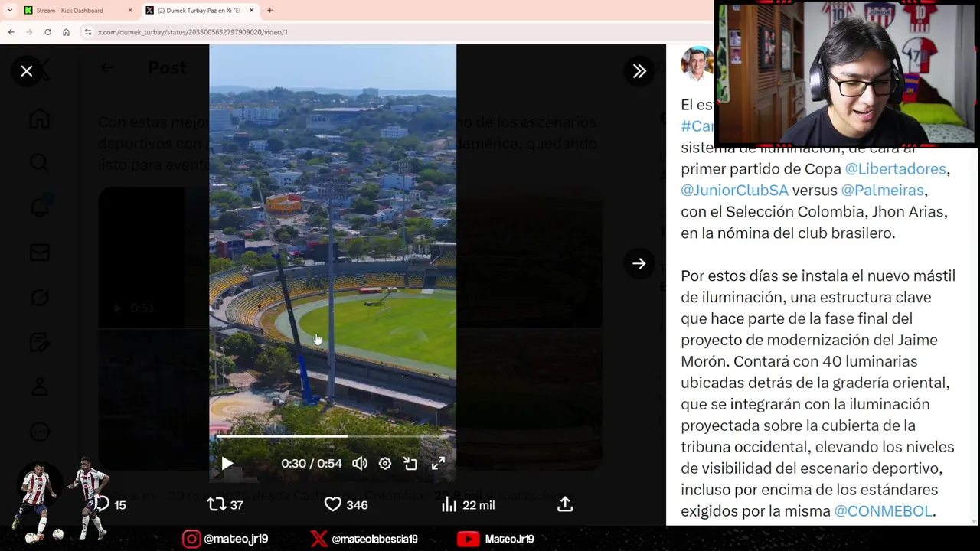Share the post via upload icon

[x=565, y=504]
